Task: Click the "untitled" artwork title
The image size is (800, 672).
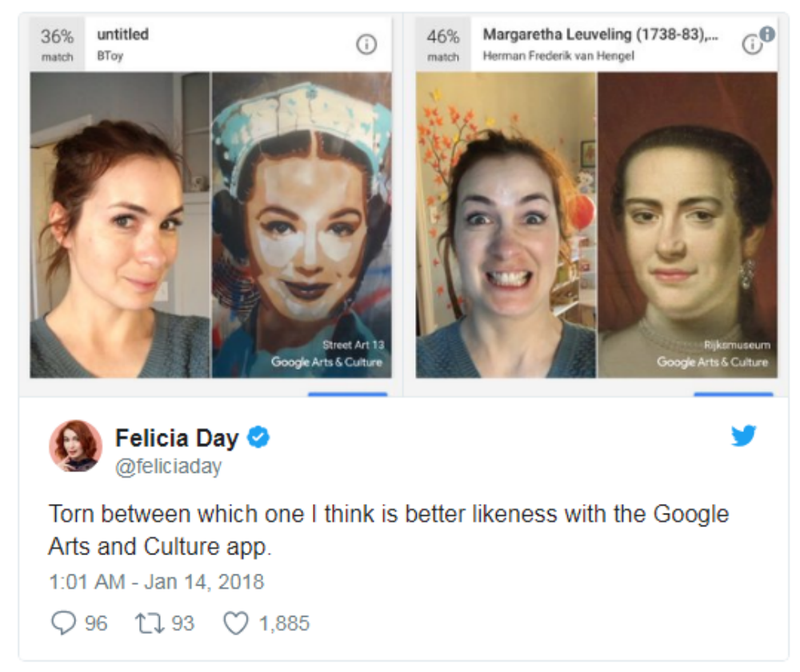Action: (x=122, y=34)
